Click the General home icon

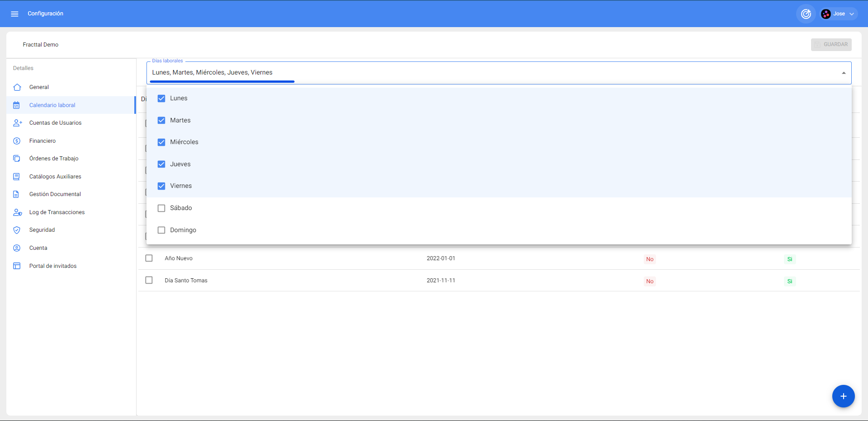pos(17,87)
